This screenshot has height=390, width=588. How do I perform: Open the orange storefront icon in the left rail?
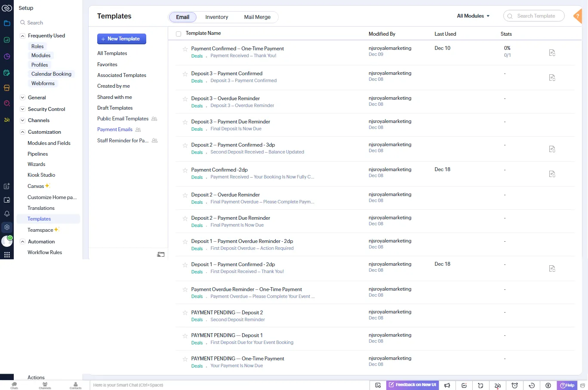(7, 88)
